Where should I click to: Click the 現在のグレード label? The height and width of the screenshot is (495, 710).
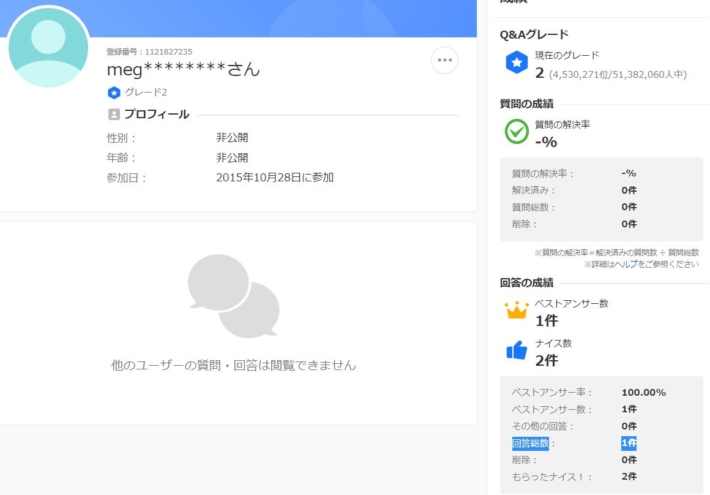pos(567,56)
